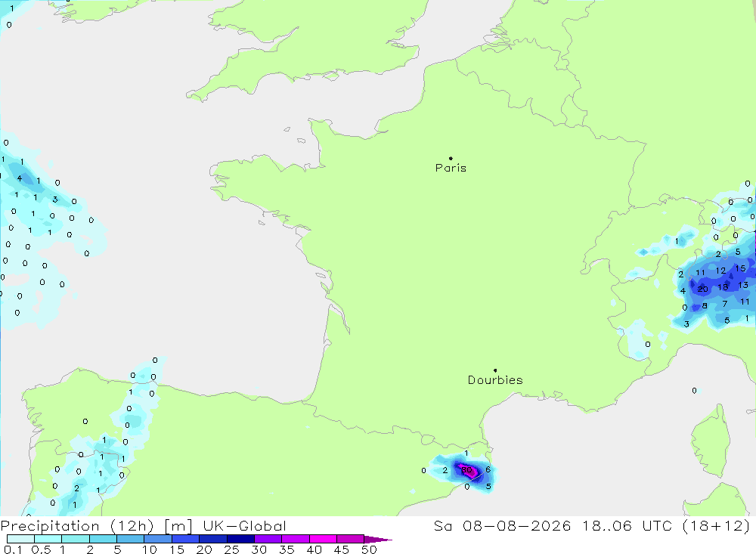Select the Dourbies city label
Image resolution: width=756 pixels, height=554 pixels.
tap(495, 380)
